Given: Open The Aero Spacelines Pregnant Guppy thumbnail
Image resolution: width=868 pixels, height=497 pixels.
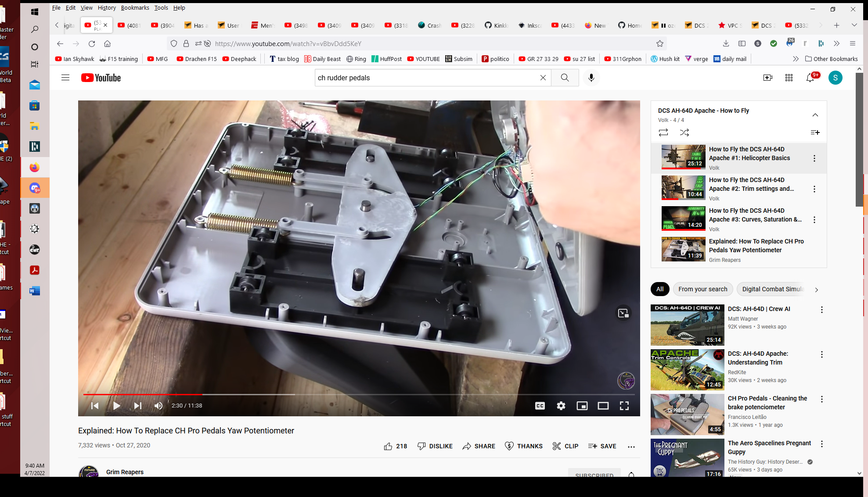Looking at the screenshot, I should pos(687,458).
